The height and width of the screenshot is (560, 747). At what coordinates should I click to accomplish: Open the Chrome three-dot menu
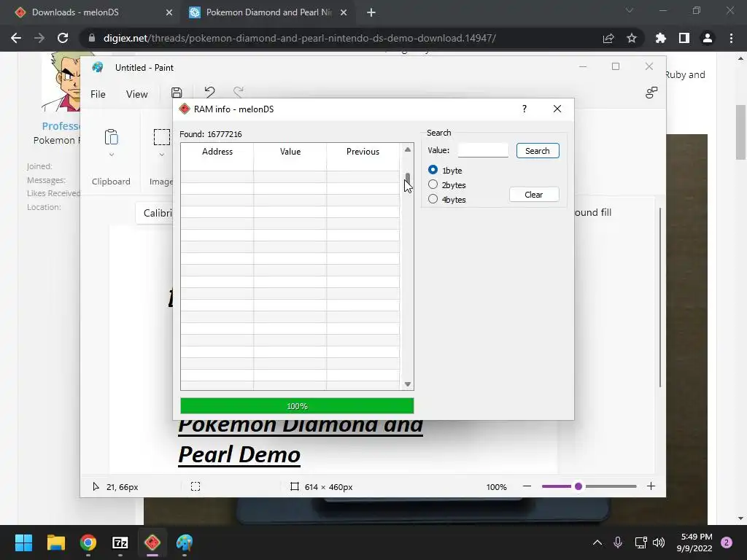click(x=731, y=38)
